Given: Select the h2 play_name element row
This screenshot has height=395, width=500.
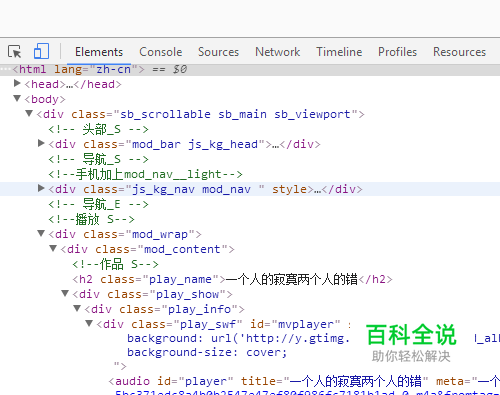Looking at the screenshot, I should pos(232,279).
